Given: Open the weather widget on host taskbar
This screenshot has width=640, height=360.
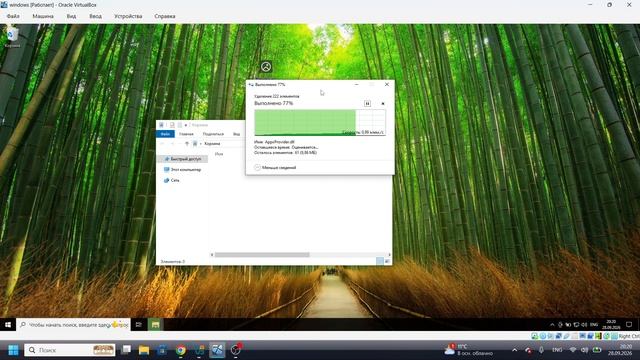Looking at the screenshot, I should [469, 350].
